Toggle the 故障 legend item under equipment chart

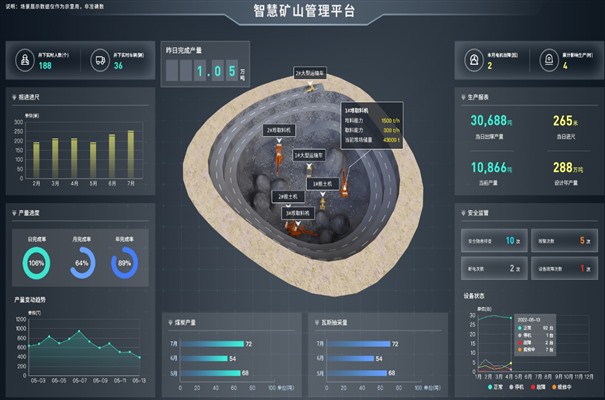coord(539,387)
